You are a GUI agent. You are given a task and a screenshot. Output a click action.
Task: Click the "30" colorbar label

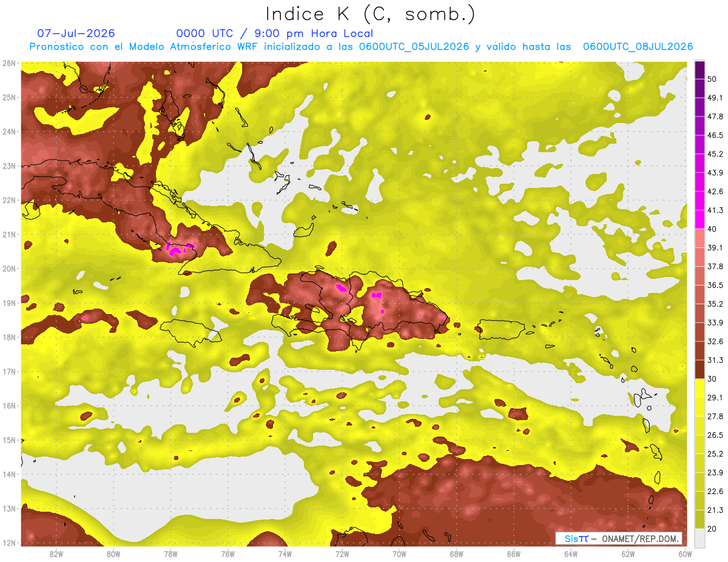click(x=712, y=379)
